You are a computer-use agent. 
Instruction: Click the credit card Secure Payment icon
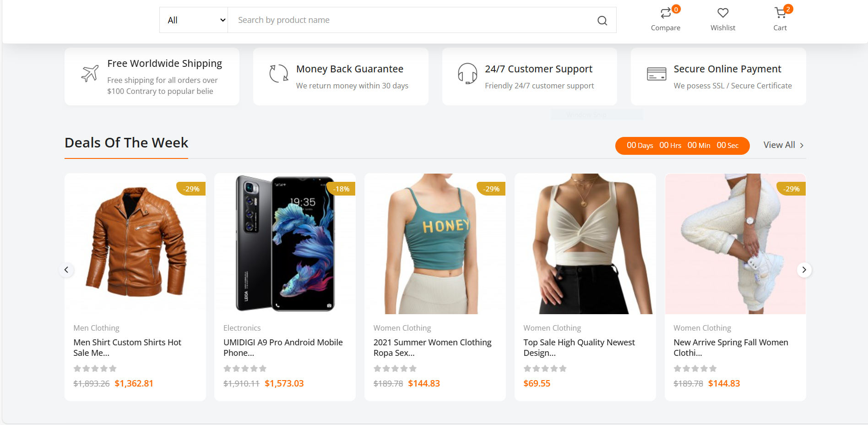pos(656,74)
